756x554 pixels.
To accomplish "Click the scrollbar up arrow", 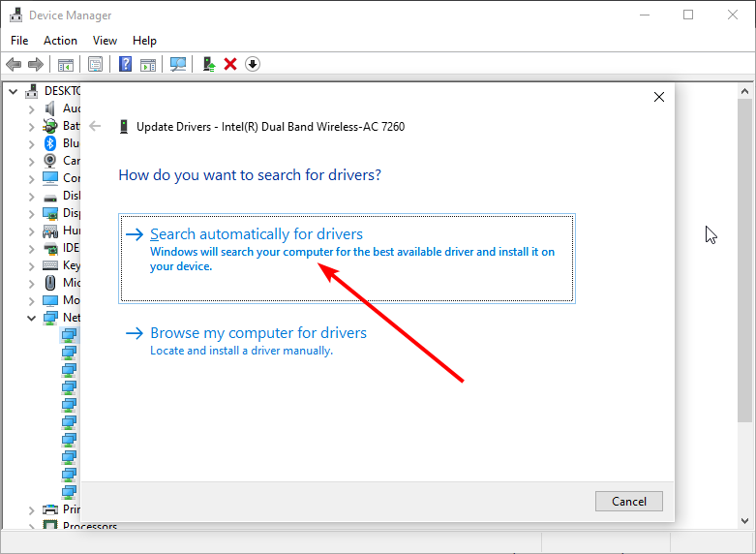I will [744, 91].
